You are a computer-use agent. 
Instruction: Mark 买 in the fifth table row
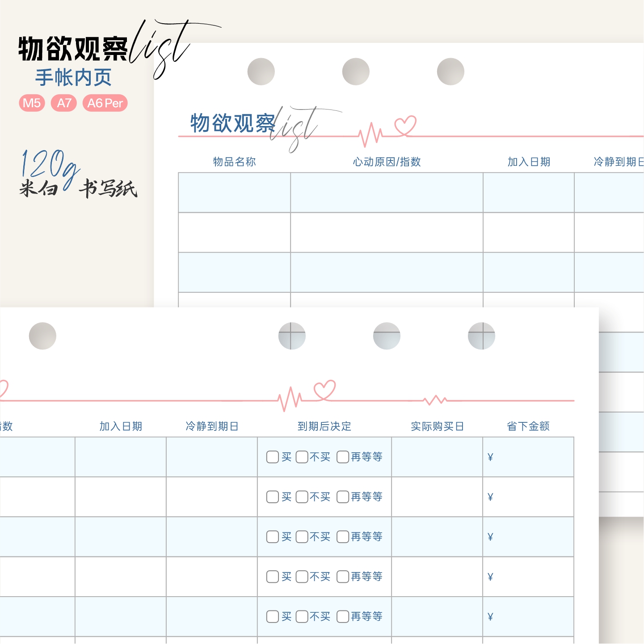[273, 617]
